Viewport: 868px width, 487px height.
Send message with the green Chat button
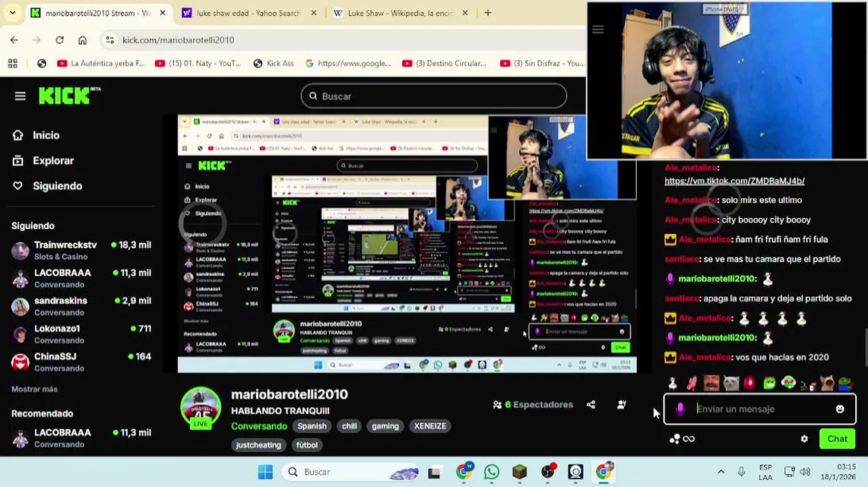point(837,439)
